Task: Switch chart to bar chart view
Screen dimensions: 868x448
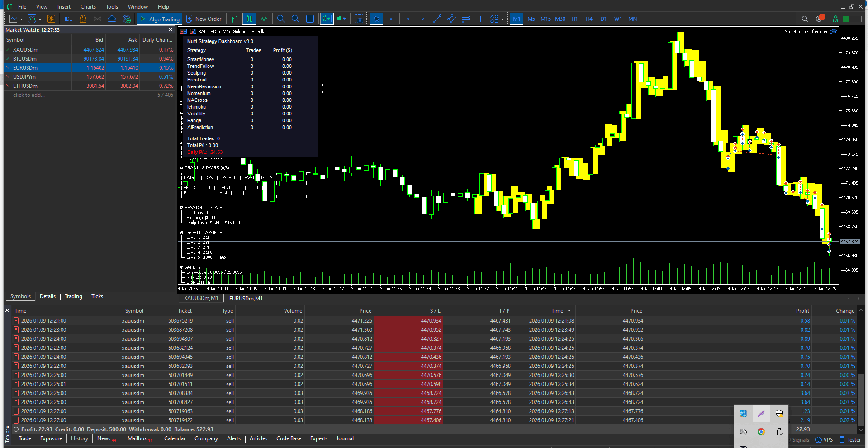Action: click(235, 19)
